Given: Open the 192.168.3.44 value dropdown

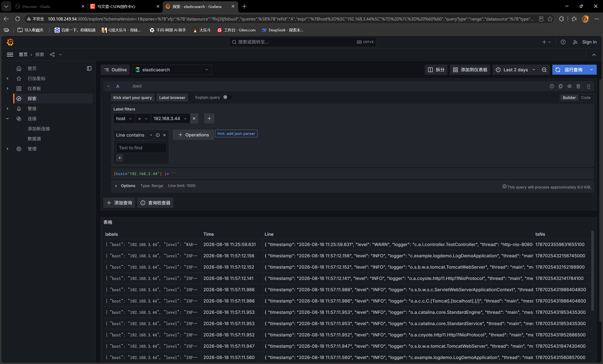Looking at the screenshot, I should pyautogui.click(x=170, y=119).
